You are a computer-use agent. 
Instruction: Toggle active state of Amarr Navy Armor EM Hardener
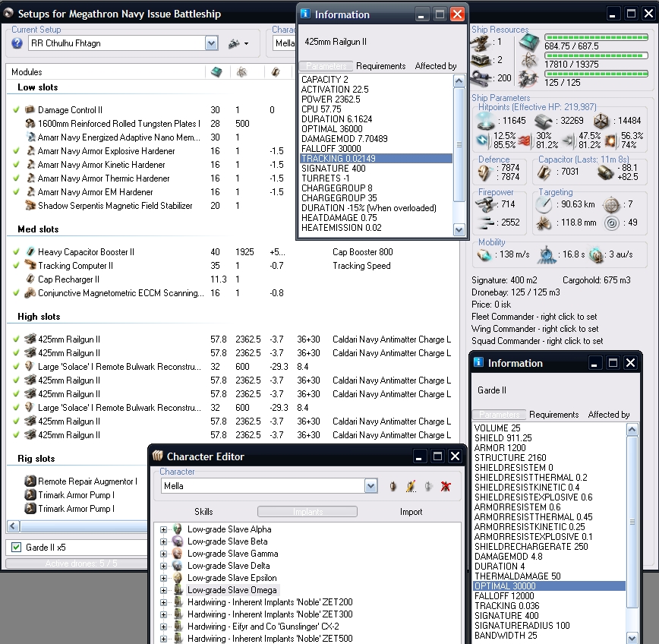[x=16, y=191]
